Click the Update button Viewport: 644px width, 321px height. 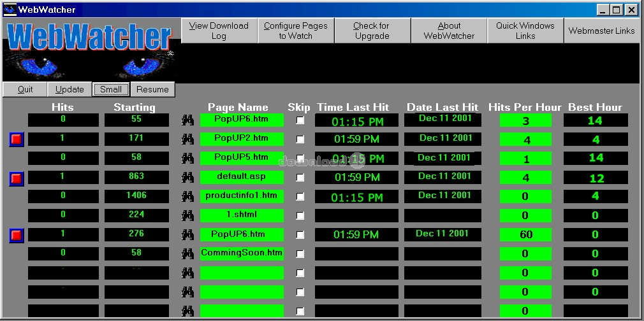pyautogui.click(x=70, y=90)
